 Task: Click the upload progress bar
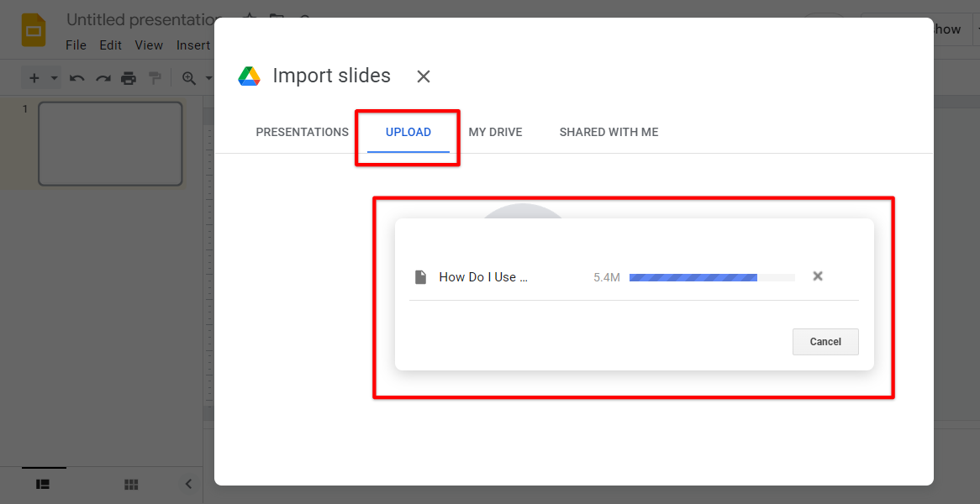tap(711, 276)
